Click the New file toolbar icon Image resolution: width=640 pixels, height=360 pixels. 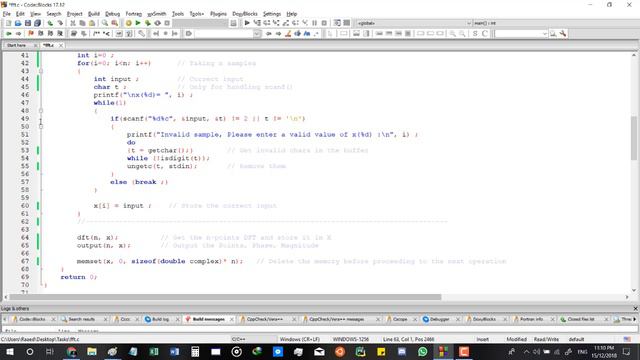tap(8, 23)
